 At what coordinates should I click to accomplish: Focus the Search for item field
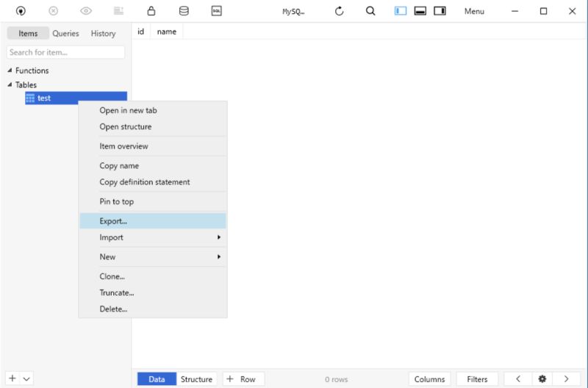65,52
